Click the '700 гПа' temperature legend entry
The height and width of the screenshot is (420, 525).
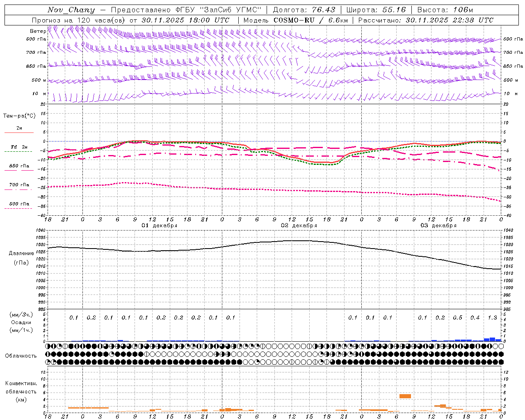[x=19, y=185]
